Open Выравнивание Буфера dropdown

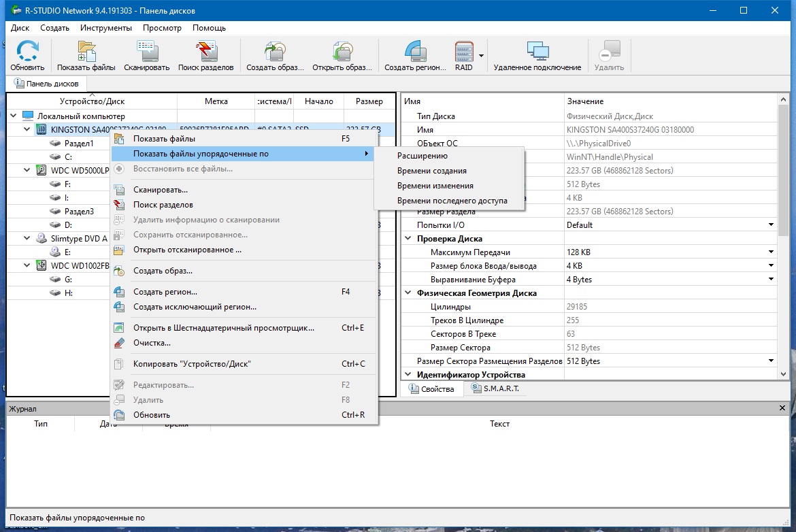[771, 279]
